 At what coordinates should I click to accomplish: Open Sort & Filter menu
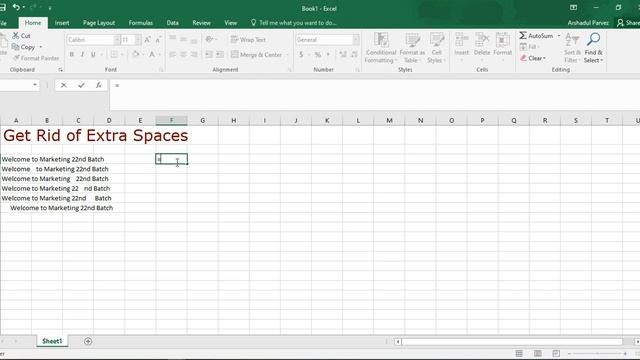click(572, 48)
